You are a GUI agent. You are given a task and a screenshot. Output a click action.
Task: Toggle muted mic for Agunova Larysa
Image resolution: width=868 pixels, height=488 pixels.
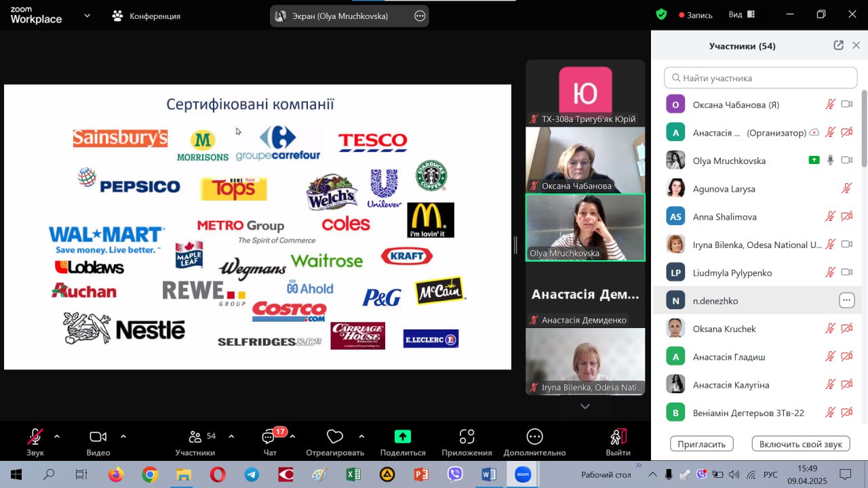[x=846, y=188]
